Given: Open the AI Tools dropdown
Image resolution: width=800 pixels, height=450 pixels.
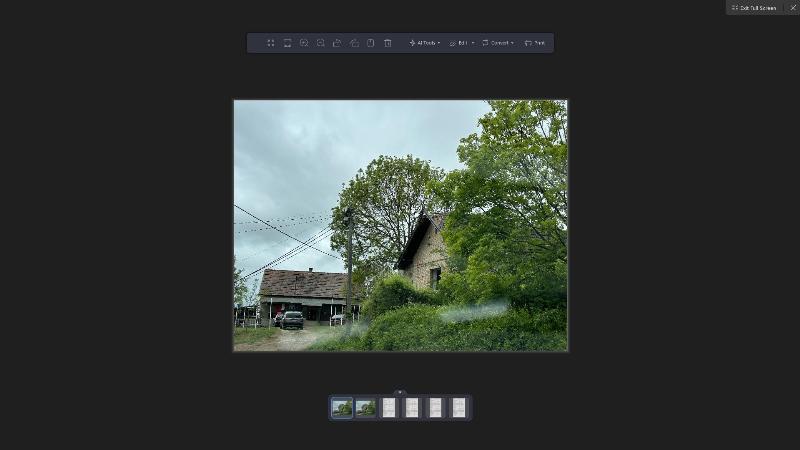Looking at the screenshot, I should click(424, 43).
